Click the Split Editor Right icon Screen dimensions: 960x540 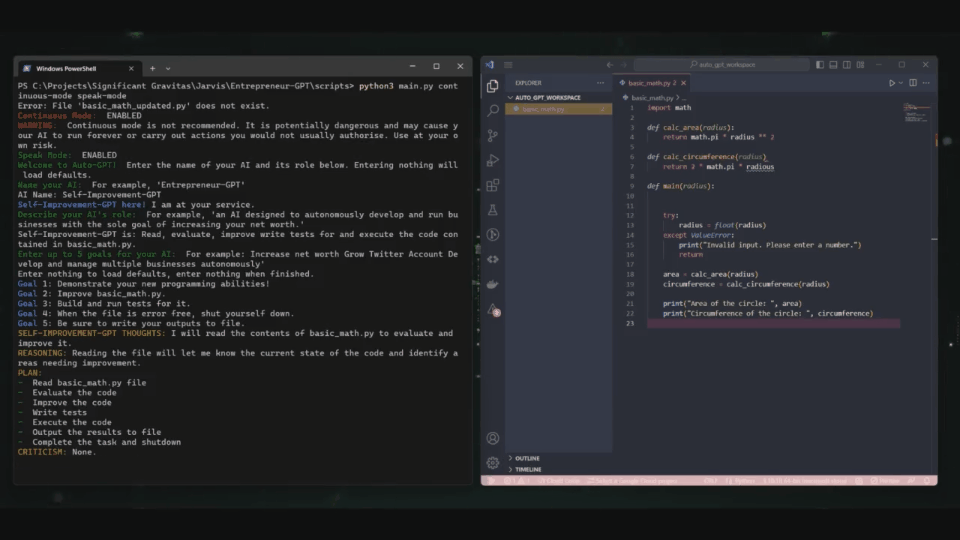click(913, 83)
